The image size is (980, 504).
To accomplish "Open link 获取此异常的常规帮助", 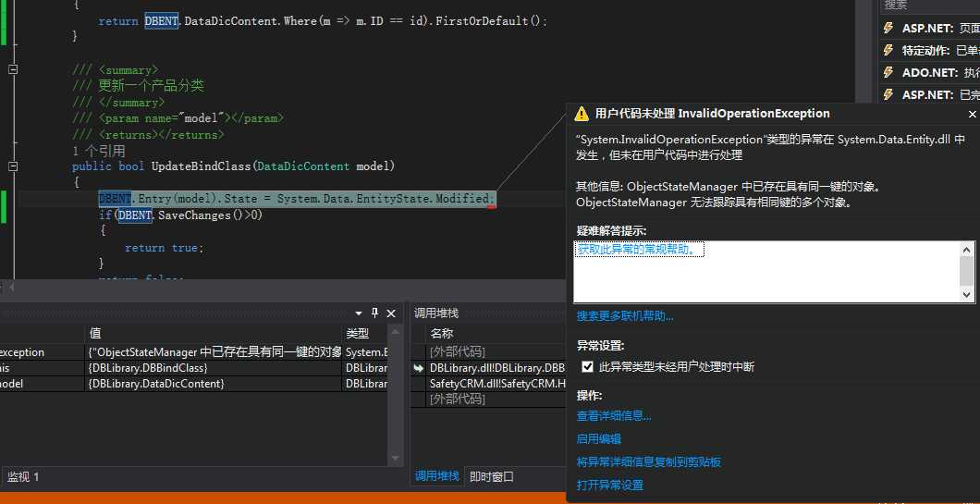I will [x=640, y=250].
